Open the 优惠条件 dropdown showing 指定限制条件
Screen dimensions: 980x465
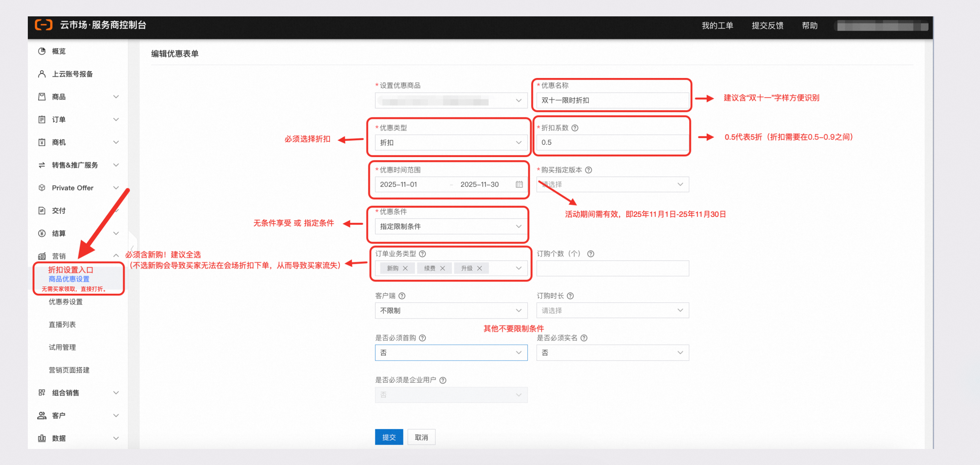451,227
